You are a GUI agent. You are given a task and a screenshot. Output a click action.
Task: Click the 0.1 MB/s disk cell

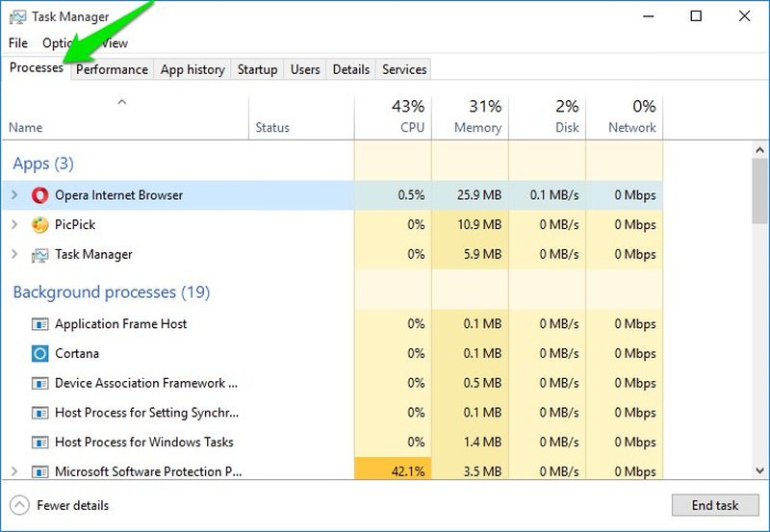click(x=548, y=195)
